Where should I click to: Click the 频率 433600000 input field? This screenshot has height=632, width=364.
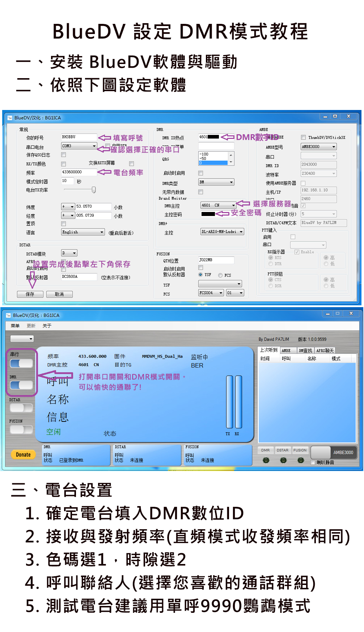(x=79, y=172)
